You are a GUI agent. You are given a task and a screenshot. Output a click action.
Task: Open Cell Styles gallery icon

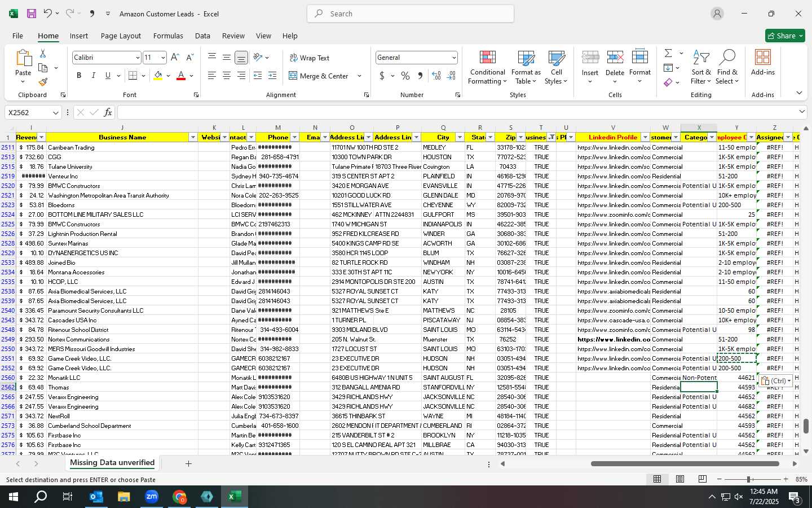(x=557, y=58)
